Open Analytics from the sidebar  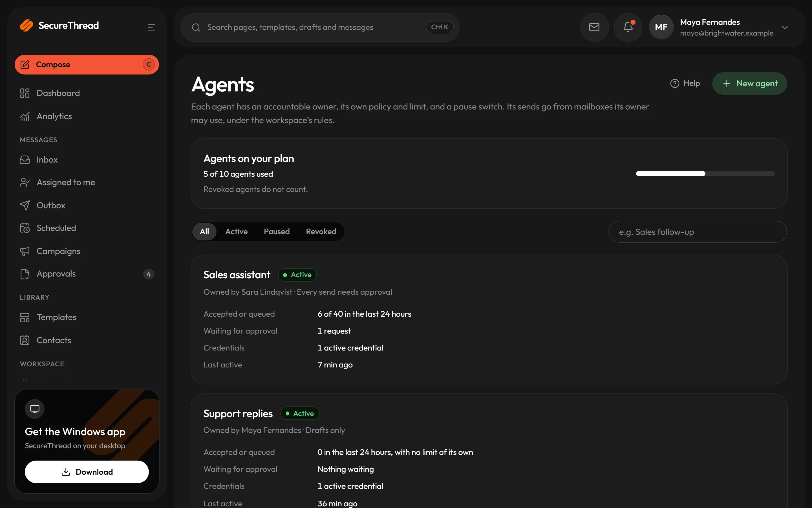pyautogui.click(x=87, y=116)
